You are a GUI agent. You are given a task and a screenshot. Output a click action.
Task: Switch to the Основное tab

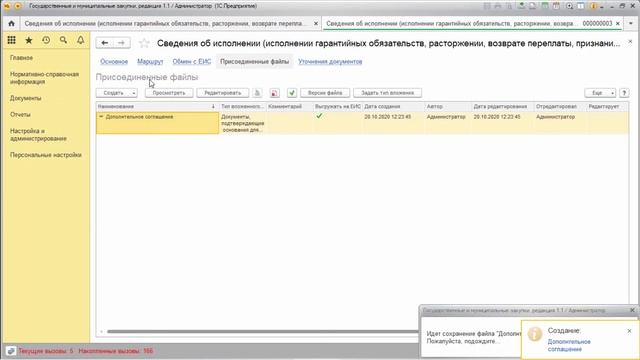click(114, 62)
